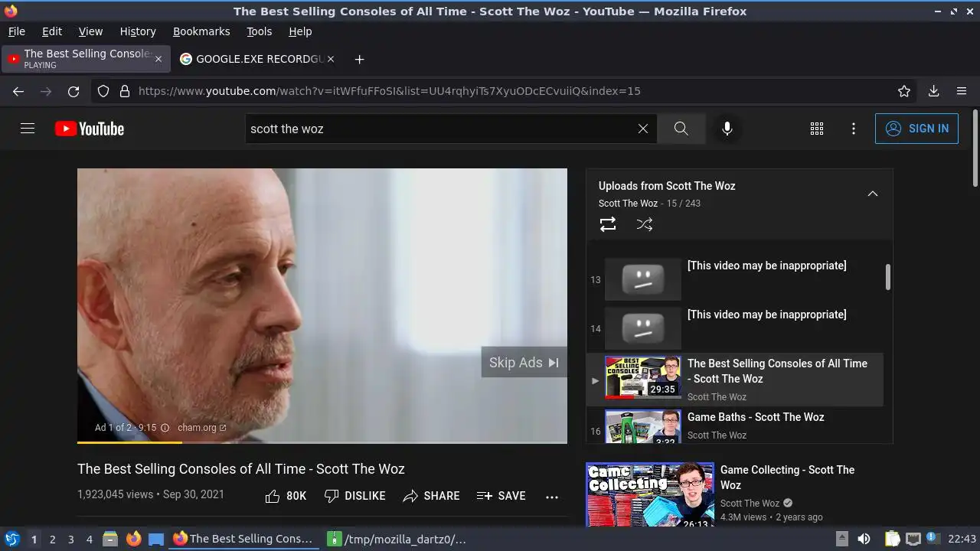The height and width of the screenshot is (551, 980).
Task: Open YouTube settings three-dot menu
Action: (x=854, y=129)
